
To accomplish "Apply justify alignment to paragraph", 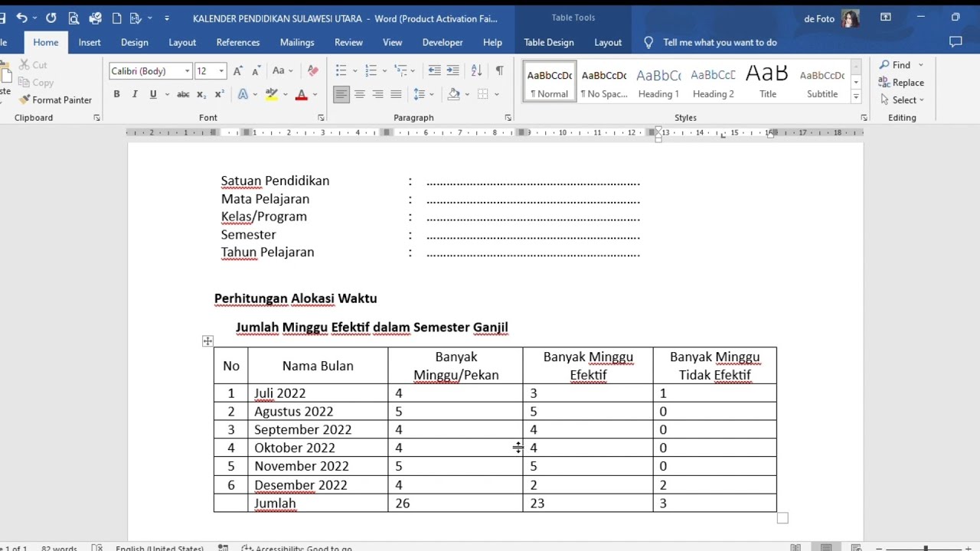I will click(x=396, y=94).
